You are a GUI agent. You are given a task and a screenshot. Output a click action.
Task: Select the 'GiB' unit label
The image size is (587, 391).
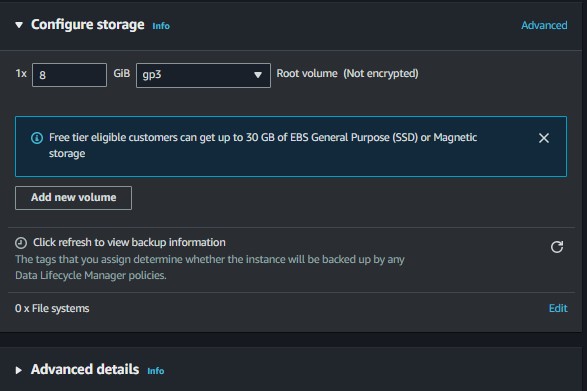(122, 73)
